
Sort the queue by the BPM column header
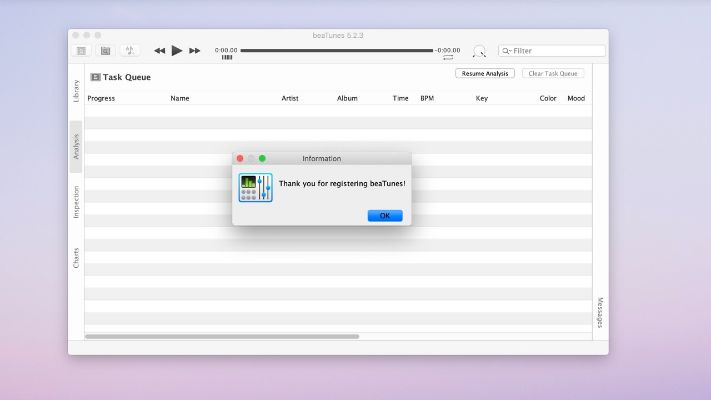[x=427, y=99]
